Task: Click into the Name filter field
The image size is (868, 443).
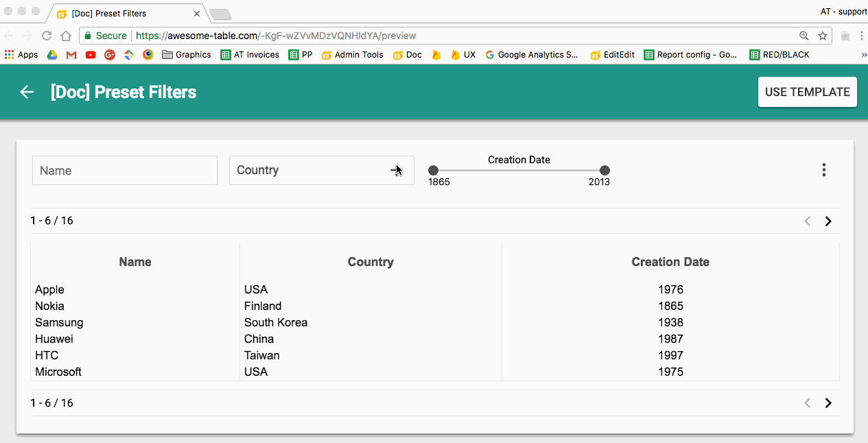Action: 125,170
